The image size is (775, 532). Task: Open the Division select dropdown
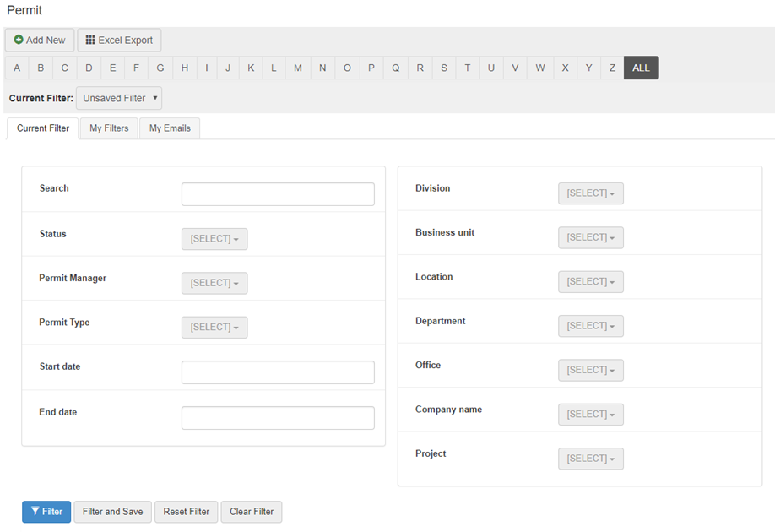click(x=590, y=193)
